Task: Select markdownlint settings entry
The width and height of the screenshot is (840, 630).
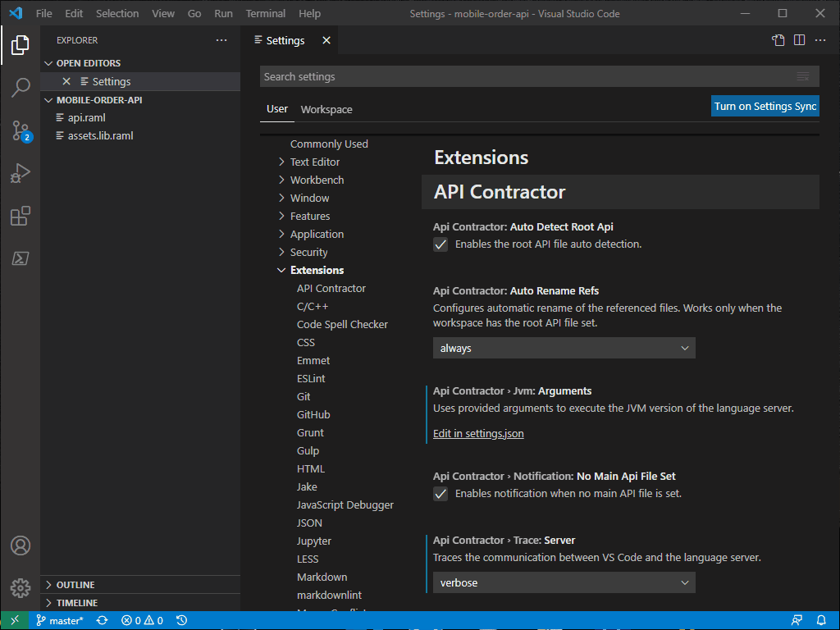Action: pyautogui.click(x=329, y=596)
